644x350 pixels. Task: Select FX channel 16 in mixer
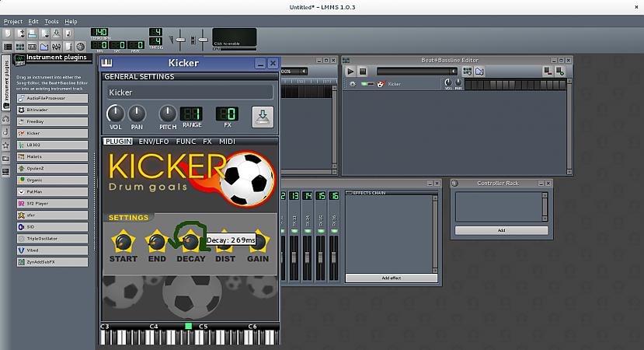tap(334, 196)
